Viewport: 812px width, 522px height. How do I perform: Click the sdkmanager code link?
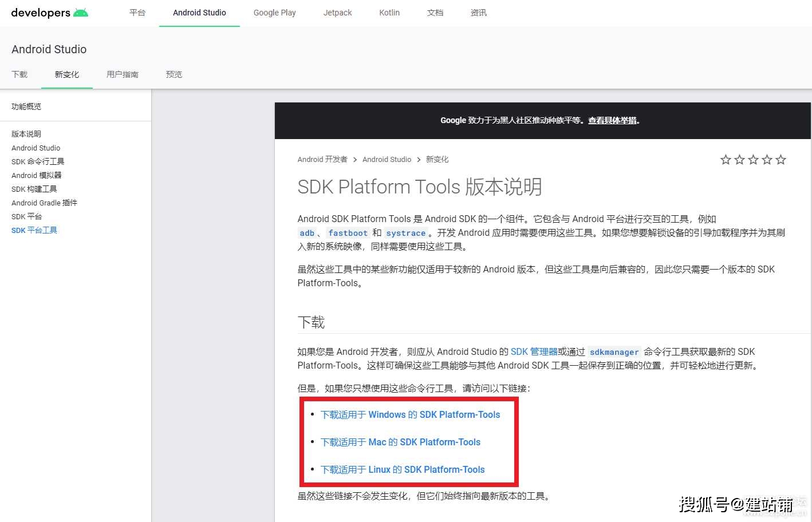614,352
